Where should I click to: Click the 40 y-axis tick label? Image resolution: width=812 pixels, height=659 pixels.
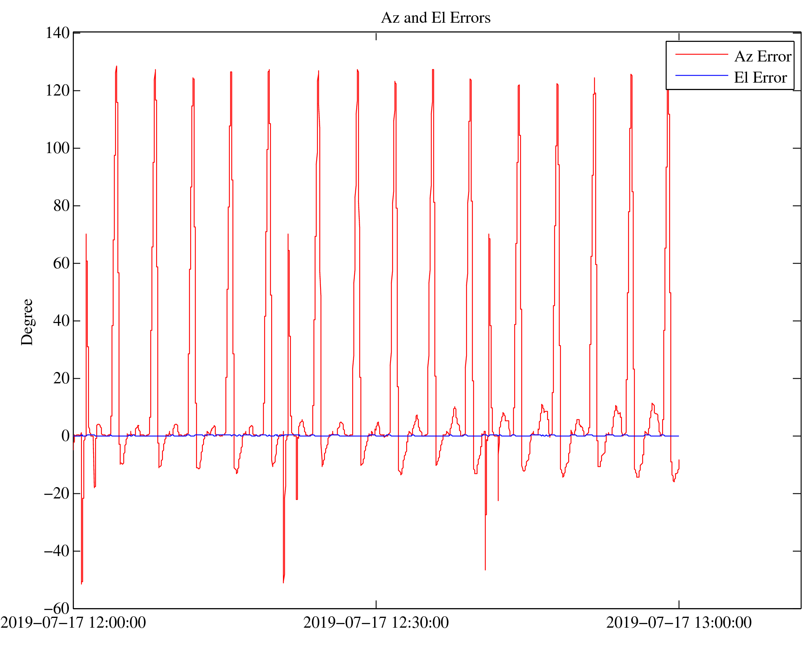(x=61, y=321)
